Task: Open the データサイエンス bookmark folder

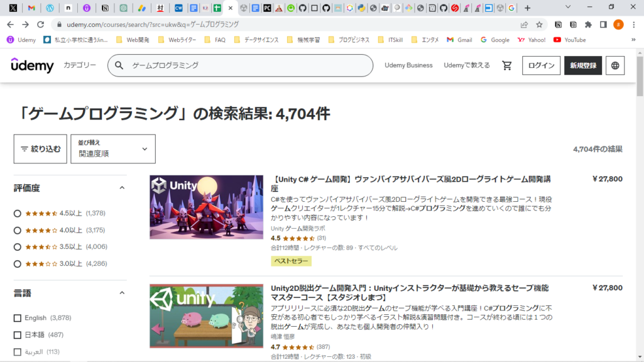Action: pyautogui.click(x=256, y=40)
